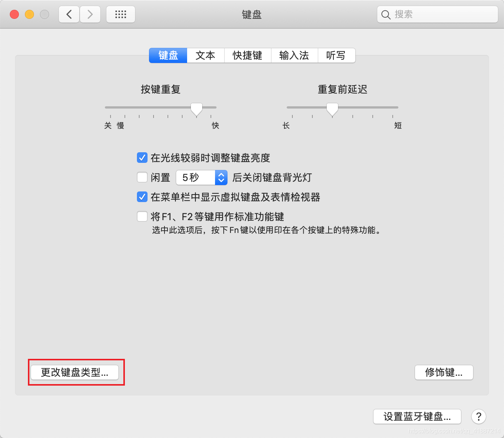Show all preferences grid icon
504x438 pixels.
click(121, 15)
